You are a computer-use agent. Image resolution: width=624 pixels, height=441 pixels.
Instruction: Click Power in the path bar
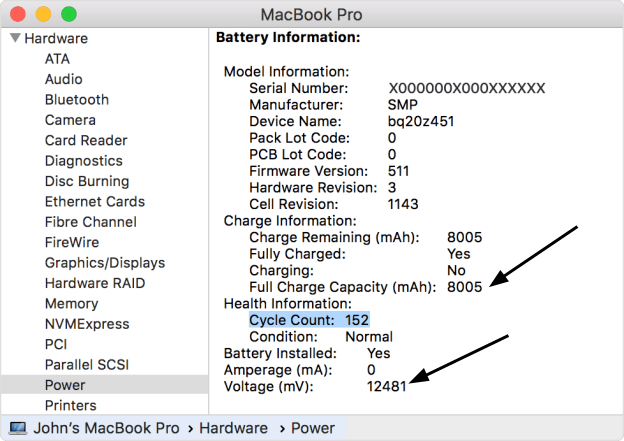point(313,428)
